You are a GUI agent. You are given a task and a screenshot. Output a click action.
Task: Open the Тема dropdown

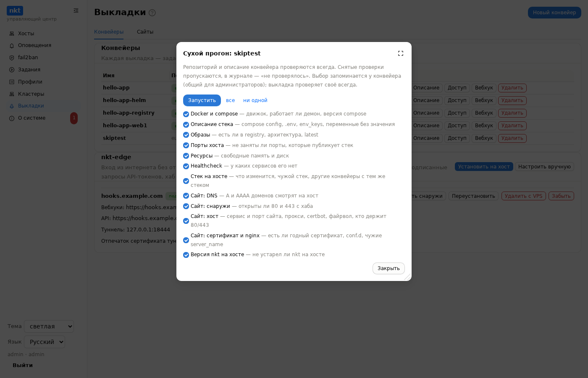pyautogui.click(x=49, y=326)
